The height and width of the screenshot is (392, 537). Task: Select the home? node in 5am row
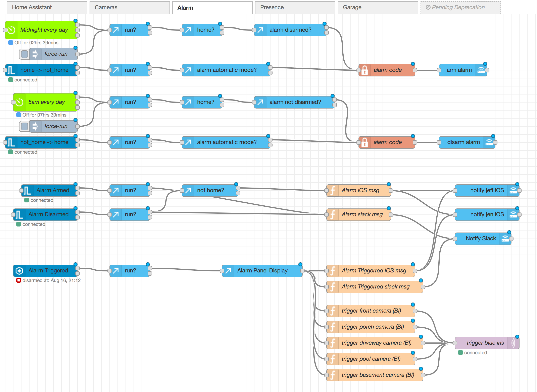(202, 102)
